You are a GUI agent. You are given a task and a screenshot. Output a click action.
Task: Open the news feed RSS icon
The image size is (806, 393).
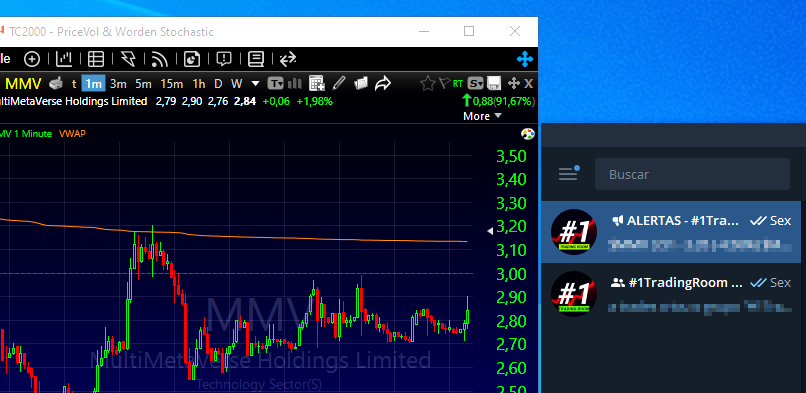(160, 60)
